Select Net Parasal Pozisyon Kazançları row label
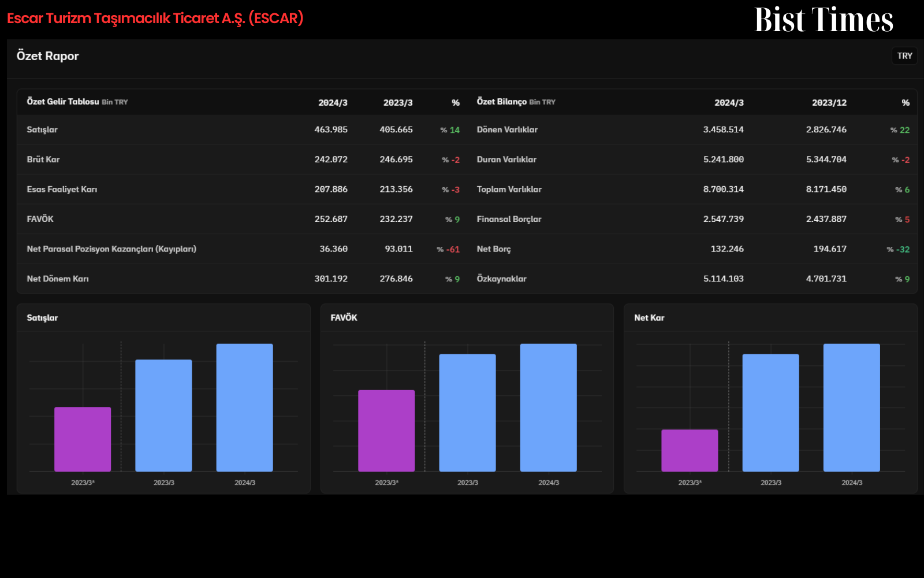Viewport: 924px width, 578px height. coord(111,249)
